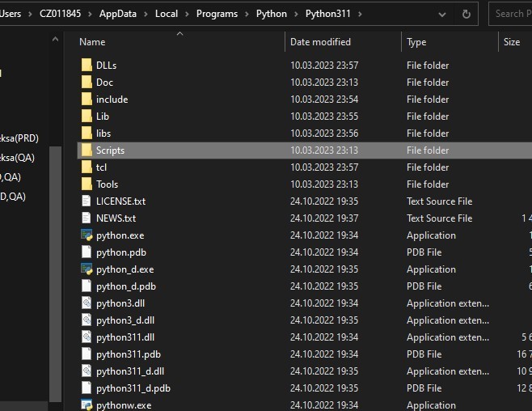Viewport: 532px width, 411px height.
Task: Click the python311_d.dll file icon
Action: click(x=87, y=371)
